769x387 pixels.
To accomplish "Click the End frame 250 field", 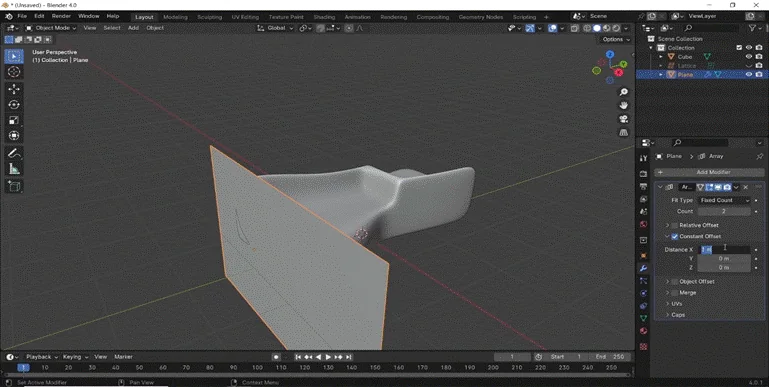I will (610, 357).
